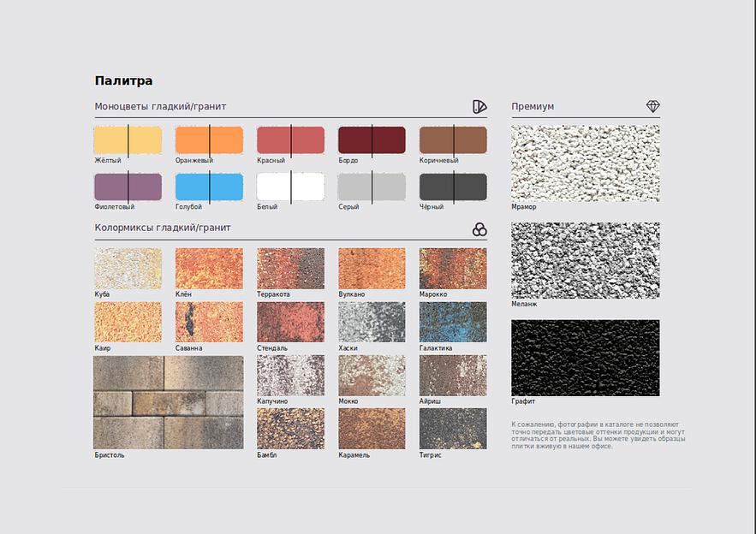Click the Палитра page heading
The width and height of the screenshot is (756, 534).
click(123, 81)
